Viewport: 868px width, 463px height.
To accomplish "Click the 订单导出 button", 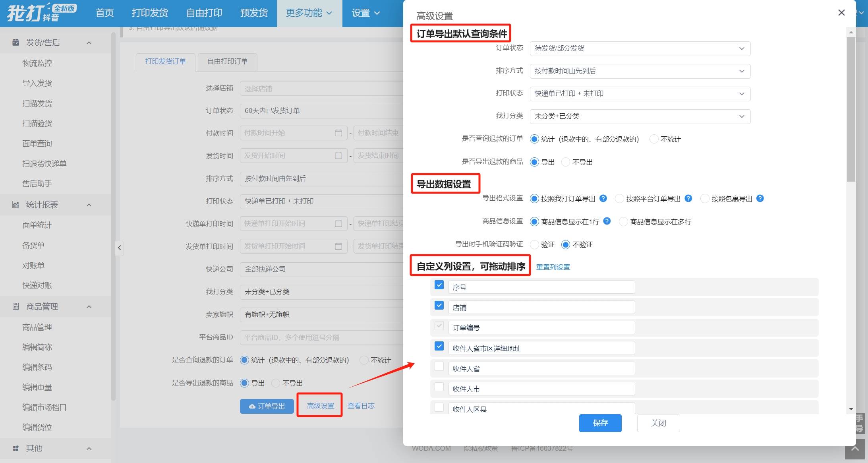I will pyautogui.click(x=267, y=406).
